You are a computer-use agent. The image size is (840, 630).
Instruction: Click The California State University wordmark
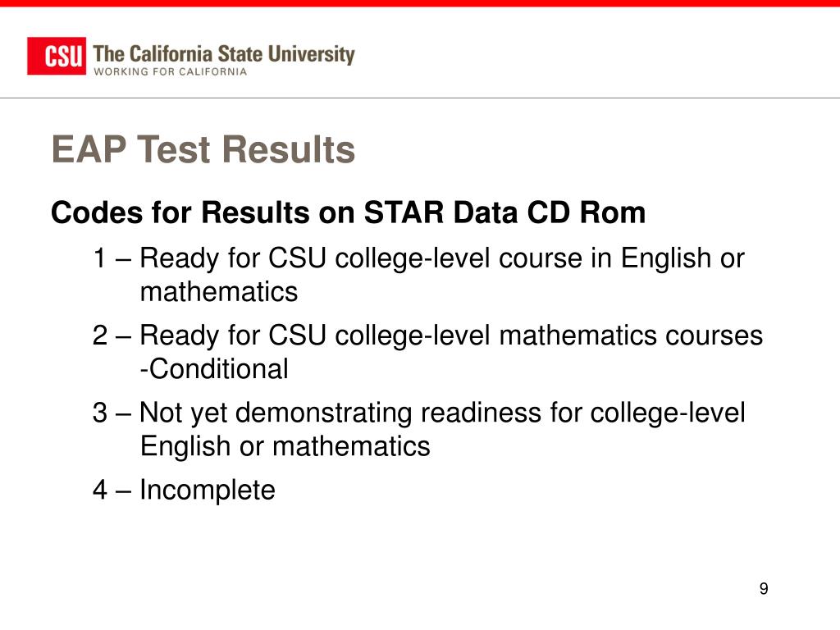(x=224, y=53)
